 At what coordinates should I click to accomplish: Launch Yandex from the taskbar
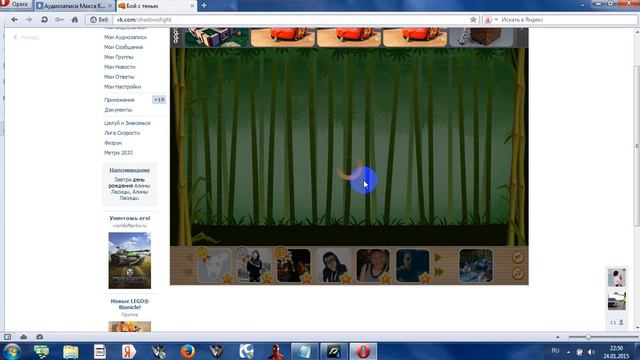point(129,351)
